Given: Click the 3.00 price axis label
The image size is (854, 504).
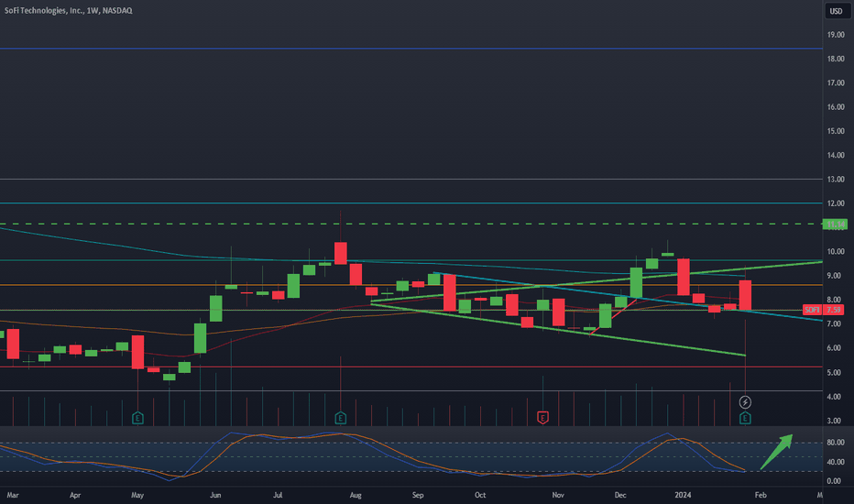Looking at the screenshot, I should click(x=835, y=421).
